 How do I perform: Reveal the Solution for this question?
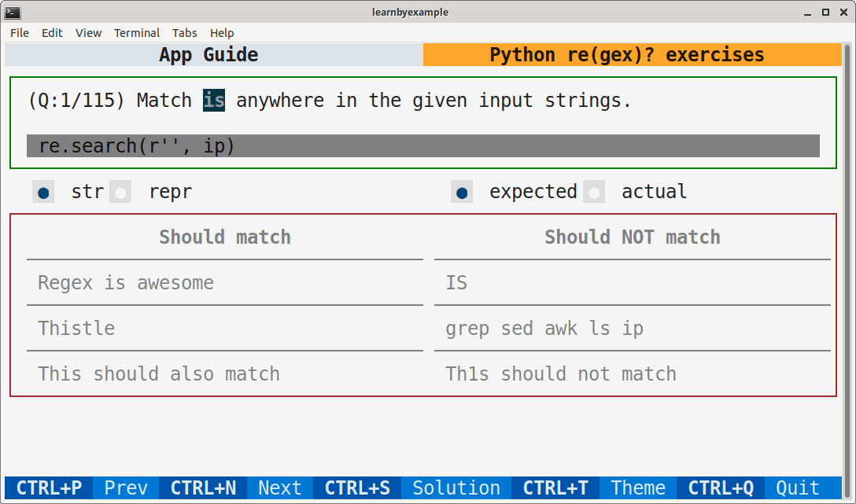(456, 487)
